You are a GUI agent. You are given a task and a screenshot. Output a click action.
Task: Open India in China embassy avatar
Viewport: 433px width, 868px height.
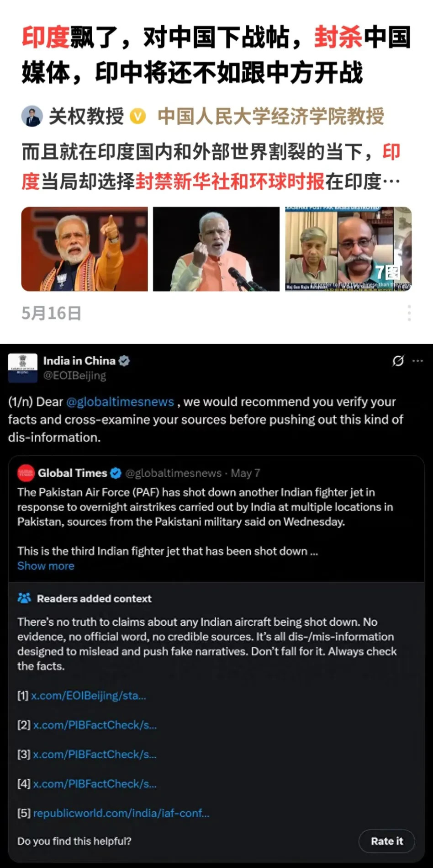22,368
